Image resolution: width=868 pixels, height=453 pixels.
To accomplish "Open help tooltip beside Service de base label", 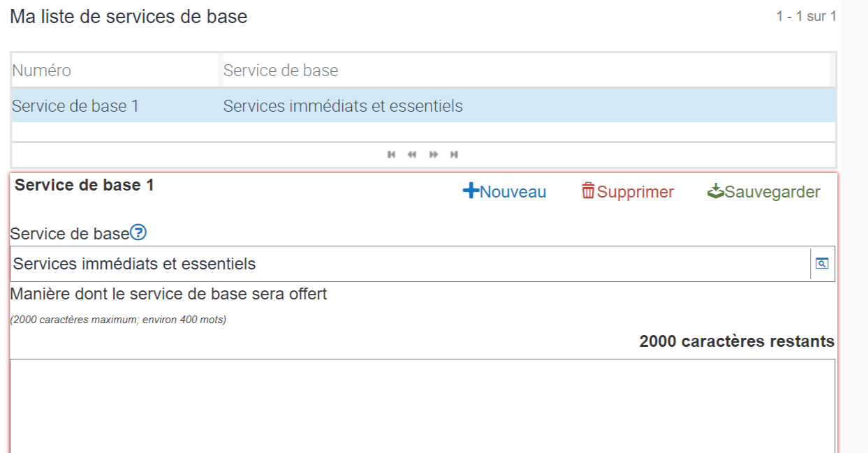I will [138, 233].
